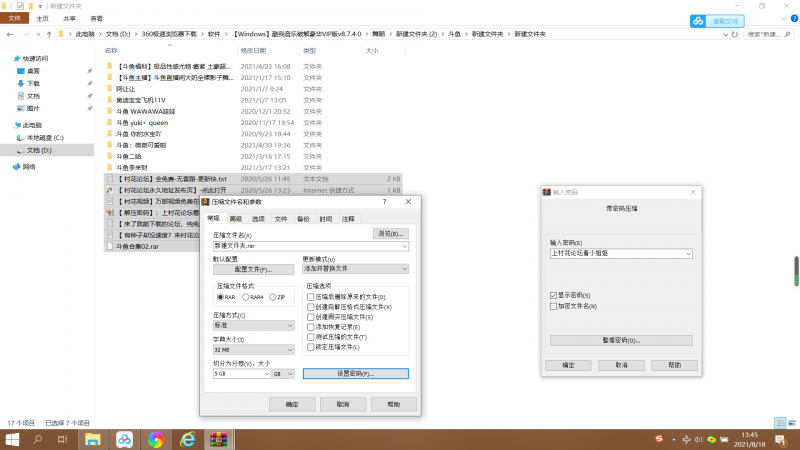Click the Internet Explorer taskbar icon

pyautogui.click(x=186, y=439)
